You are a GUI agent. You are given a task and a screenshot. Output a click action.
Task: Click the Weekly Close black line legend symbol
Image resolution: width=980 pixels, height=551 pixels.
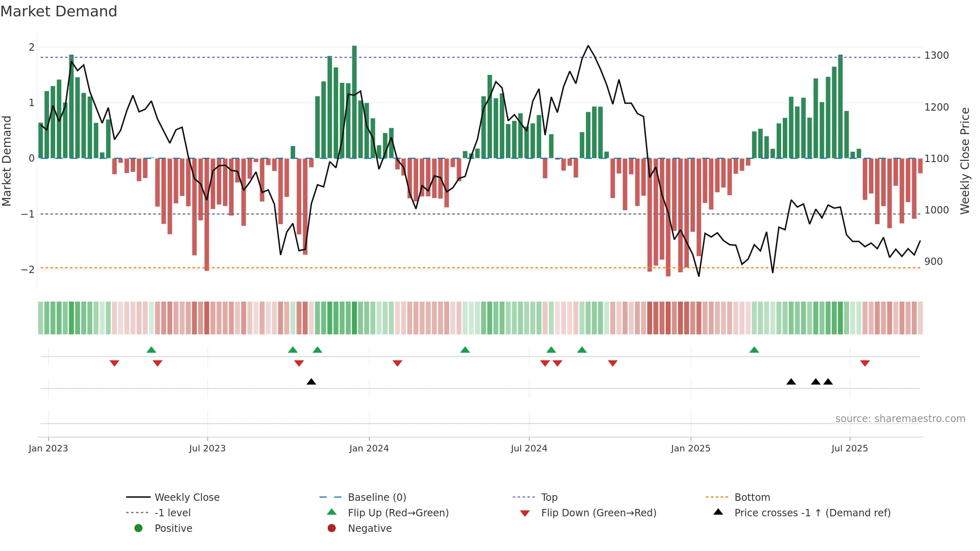(138, 497)
